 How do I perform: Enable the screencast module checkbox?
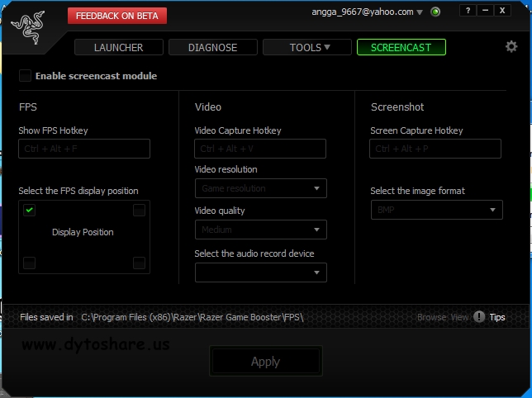coord(25,76)
